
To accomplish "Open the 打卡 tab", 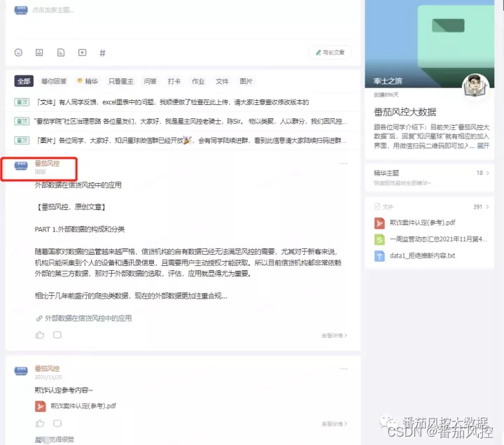I will [174, 81].
